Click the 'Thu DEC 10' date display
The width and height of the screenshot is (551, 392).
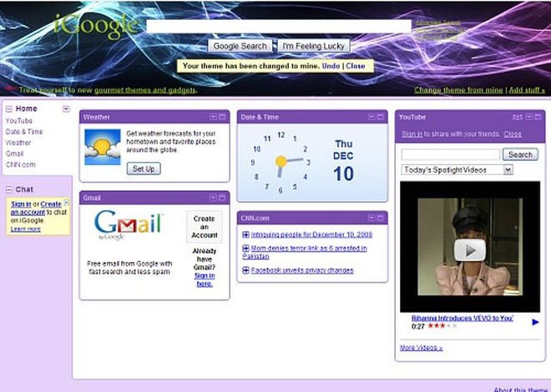pos(343,161)
